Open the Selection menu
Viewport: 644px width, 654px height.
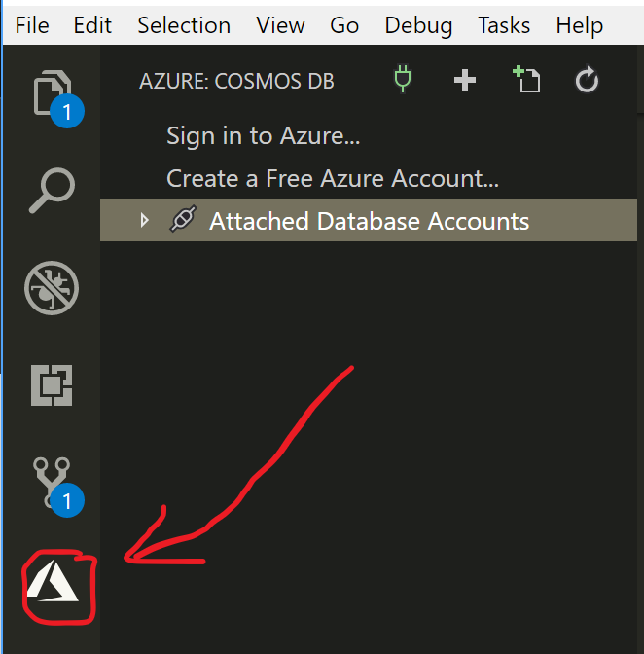click(184, 25)
